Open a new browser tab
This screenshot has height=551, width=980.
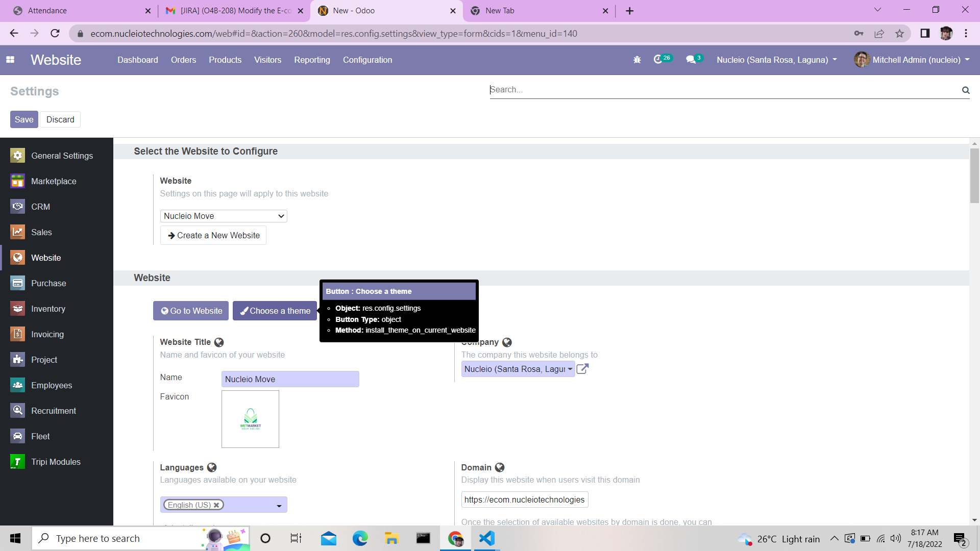(x=630, y=11)
